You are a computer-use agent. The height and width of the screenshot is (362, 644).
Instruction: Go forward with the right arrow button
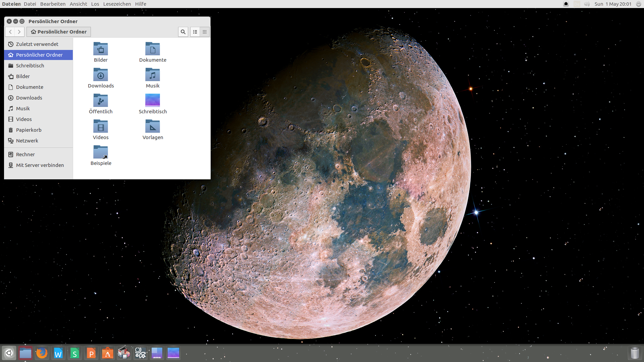point(19,32)
